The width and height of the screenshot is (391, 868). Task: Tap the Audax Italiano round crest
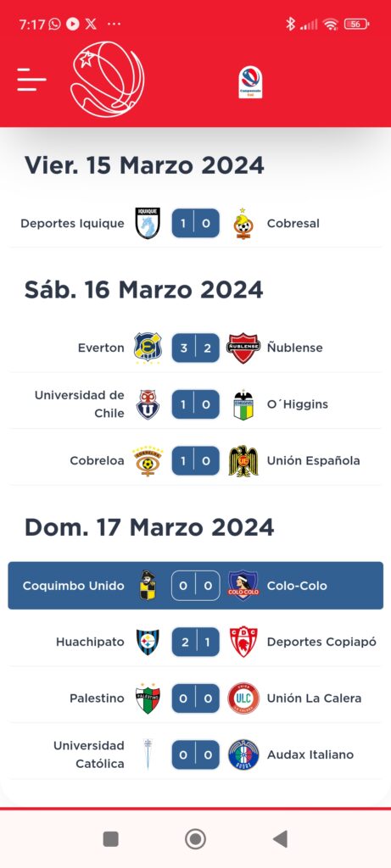243,754
